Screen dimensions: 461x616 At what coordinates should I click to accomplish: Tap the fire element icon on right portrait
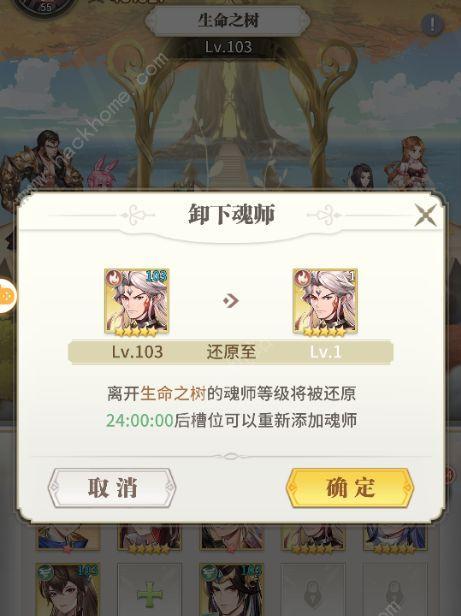[302, 279]
